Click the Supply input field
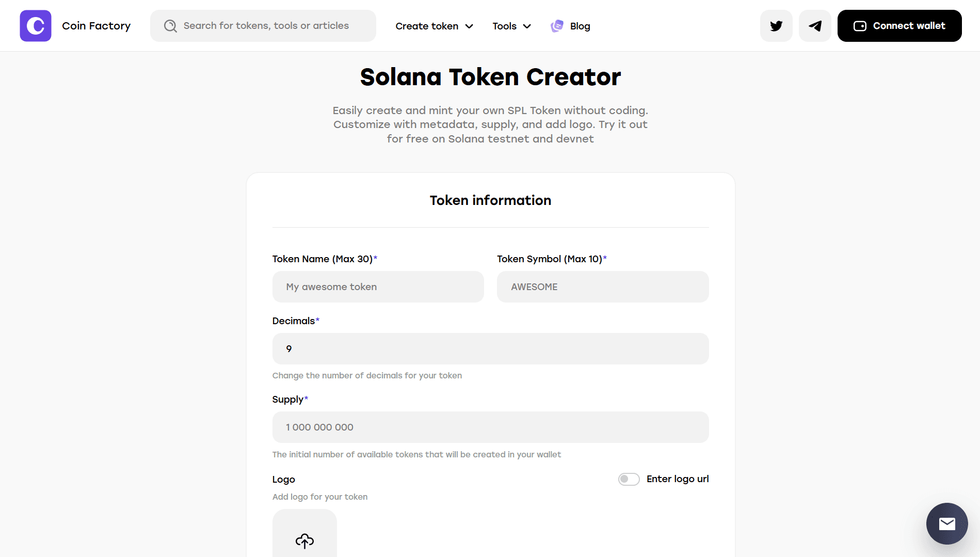This screenshot has height=557, width=980. [x=490, y=427]
